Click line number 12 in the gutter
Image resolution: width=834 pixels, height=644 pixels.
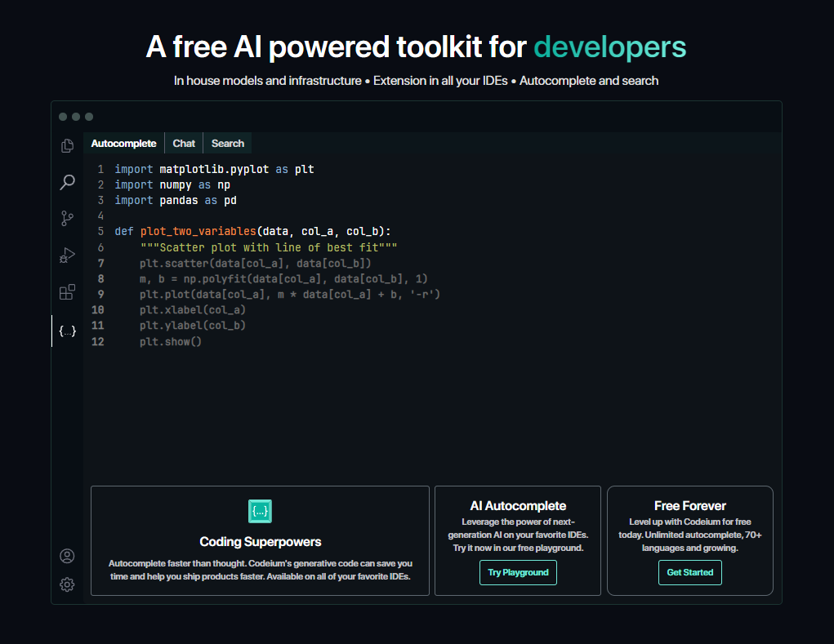(x=98, y=342)
